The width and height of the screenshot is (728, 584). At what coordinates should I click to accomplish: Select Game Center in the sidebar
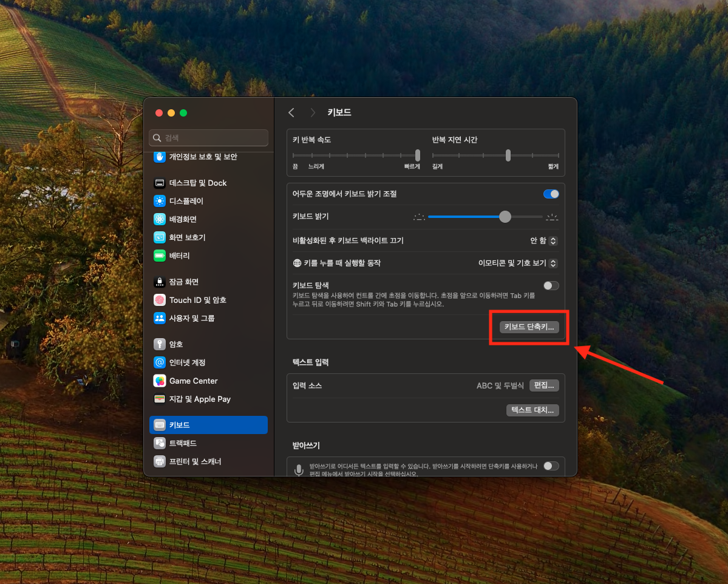[x=208, y=381]
